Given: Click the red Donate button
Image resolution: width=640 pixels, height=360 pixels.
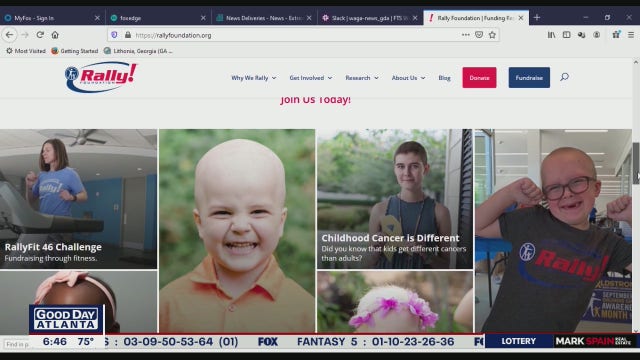Looking at the screenshot, I should (x=479, y=78).
